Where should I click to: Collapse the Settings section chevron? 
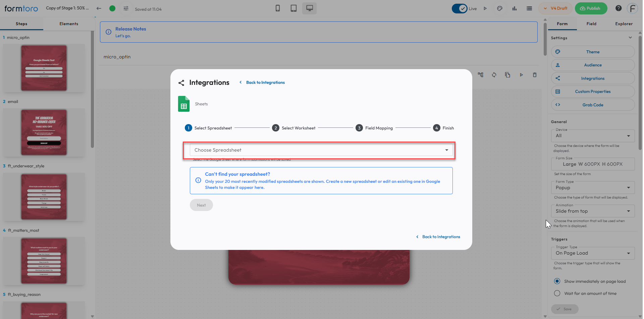tap(630, 38)
